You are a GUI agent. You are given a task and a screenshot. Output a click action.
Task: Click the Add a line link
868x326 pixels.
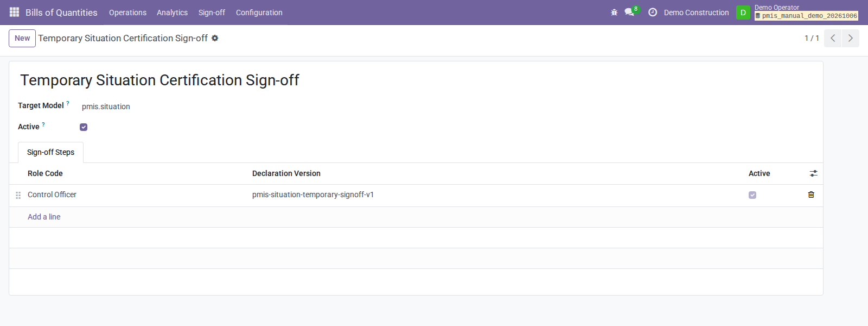point(44,217)
